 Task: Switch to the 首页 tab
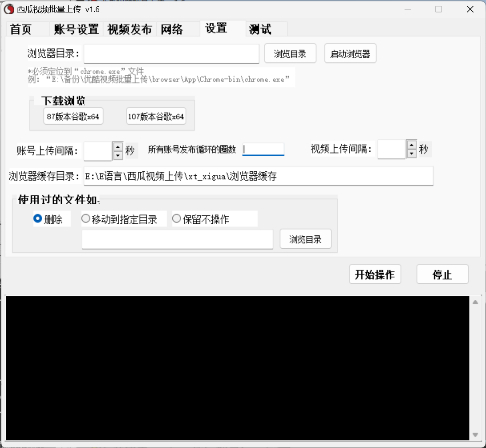click(21, 29)
